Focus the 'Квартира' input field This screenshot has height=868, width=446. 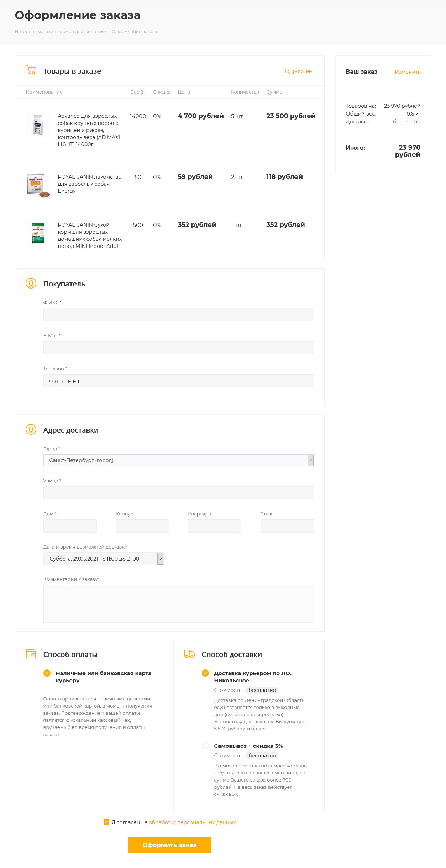tap(215, 526)
